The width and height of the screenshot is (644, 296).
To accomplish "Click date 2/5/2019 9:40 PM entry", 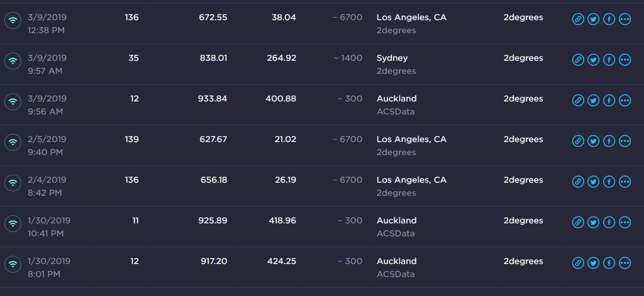I will [x=47, y=146].
